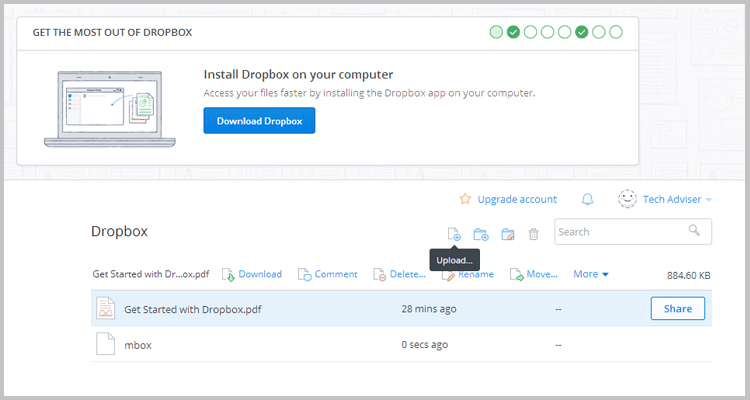Click the Download Dropbox button

point(259,121)
